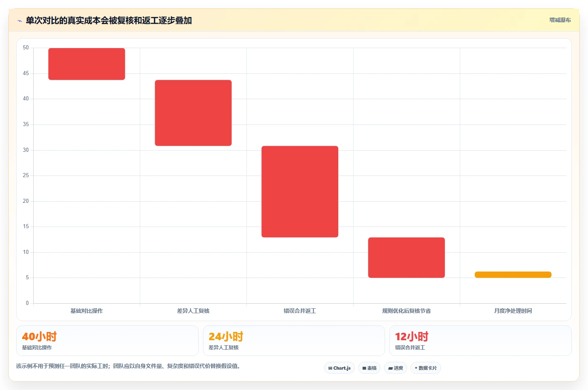This screenshot has height=390, width=588.
Task: Click the 错误合并返工 caption under 12小时
Action: [x=410, y=348]
